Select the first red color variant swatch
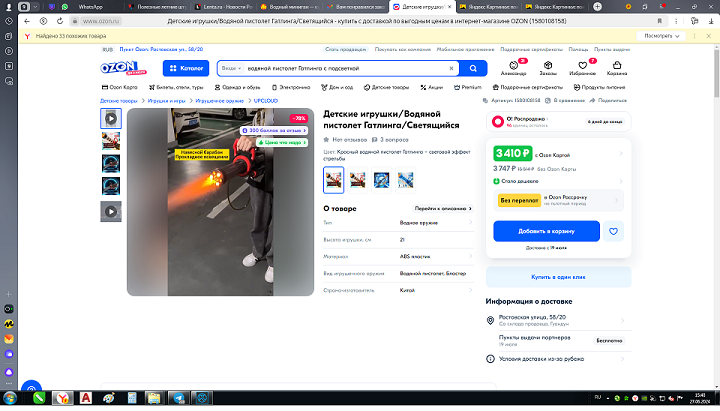Image resolution: width=720 pixels, height=411 pixels. click(333, 180)
